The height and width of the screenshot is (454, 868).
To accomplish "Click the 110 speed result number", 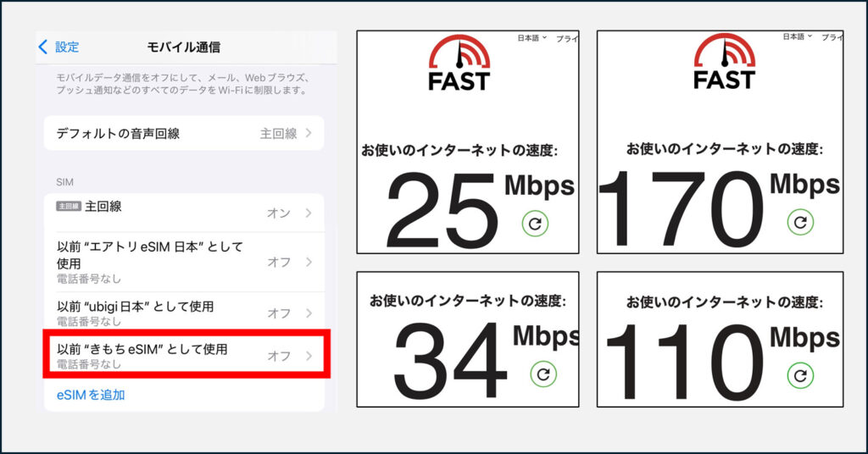I will 685,362.
